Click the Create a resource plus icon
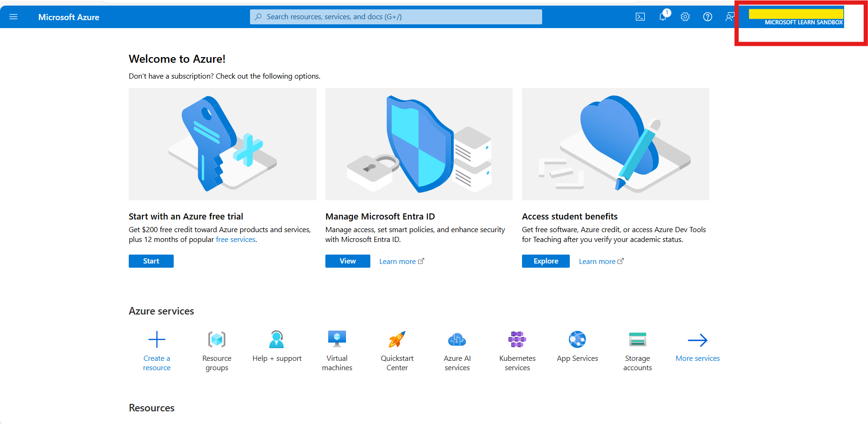 point(156,339)
